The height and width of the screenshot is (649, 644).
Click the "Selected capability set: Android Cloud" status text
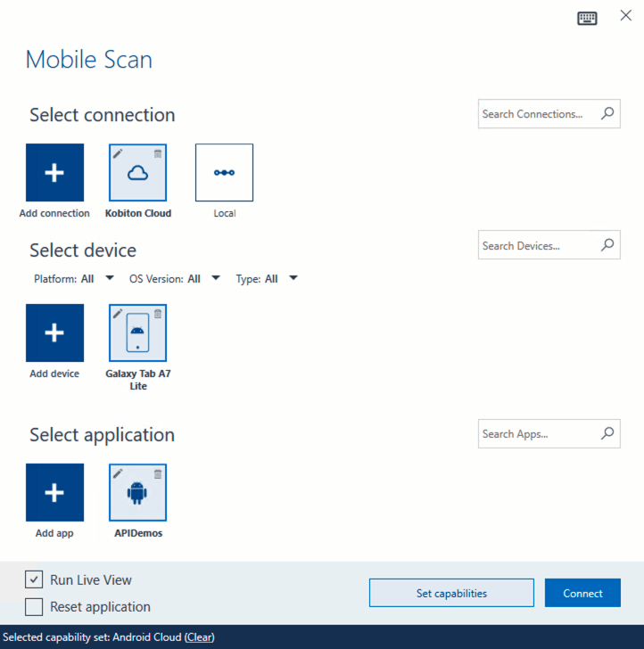coord(92,637)
